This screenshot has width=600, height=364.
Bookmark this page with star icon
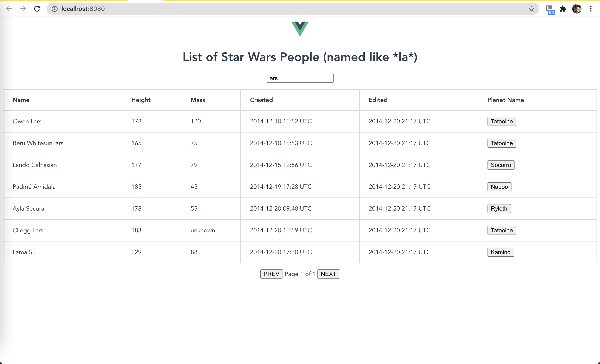531,9
